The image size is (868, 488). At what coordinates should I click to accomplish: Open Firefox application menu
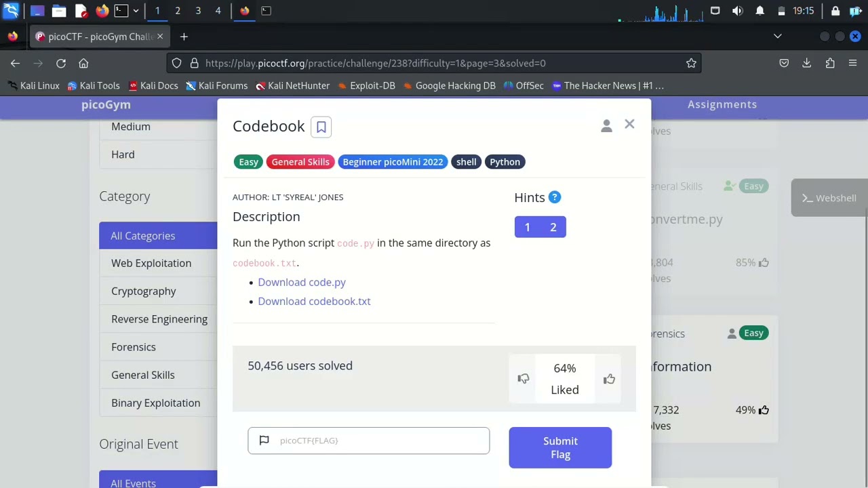(x=853, y=63)
